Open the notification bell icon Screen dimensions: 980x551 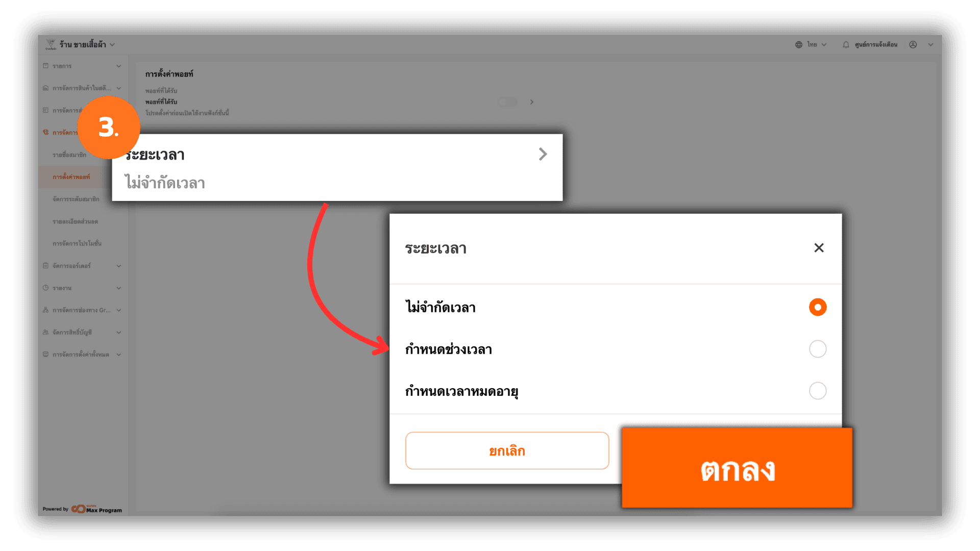pos(846,45)
